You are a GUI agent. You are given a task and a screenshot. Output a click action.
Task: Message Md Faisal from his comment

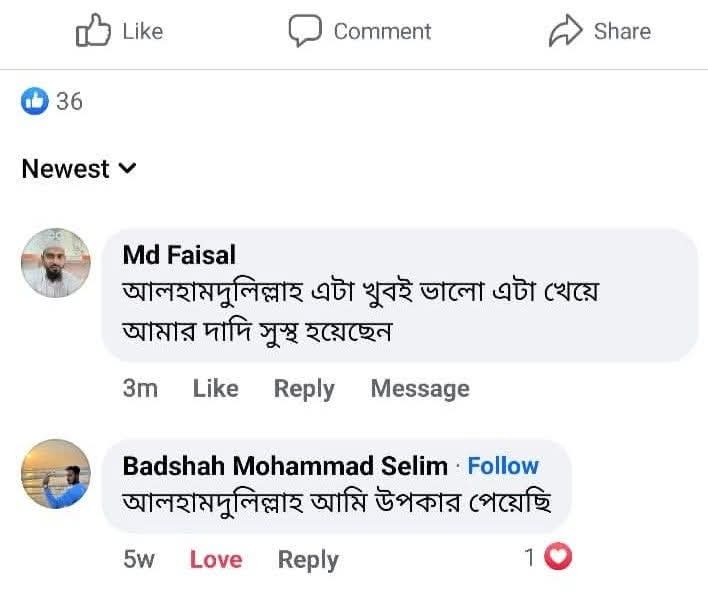[420, 388]
